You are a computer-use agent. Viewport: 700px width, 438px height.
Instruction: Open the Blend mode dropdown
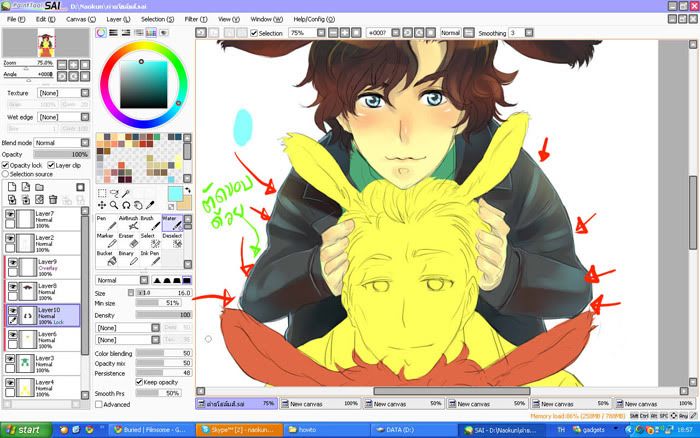tap(61, 143)
